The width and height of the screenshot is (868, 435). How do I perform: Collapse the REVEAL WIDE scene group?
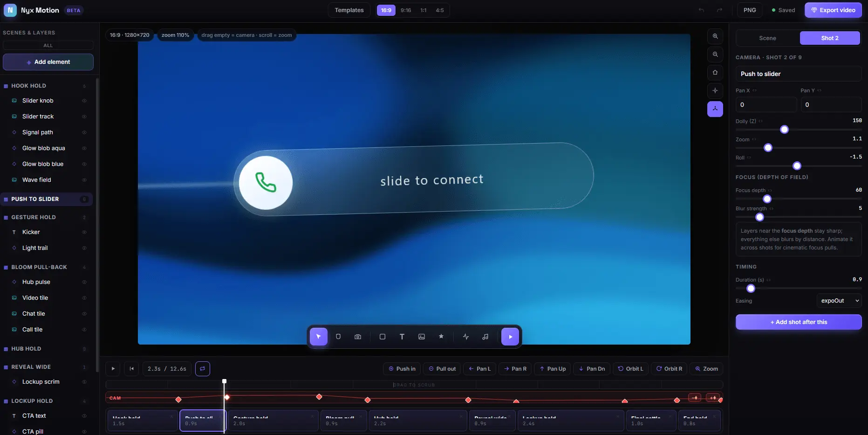click(x=47, y=367)
